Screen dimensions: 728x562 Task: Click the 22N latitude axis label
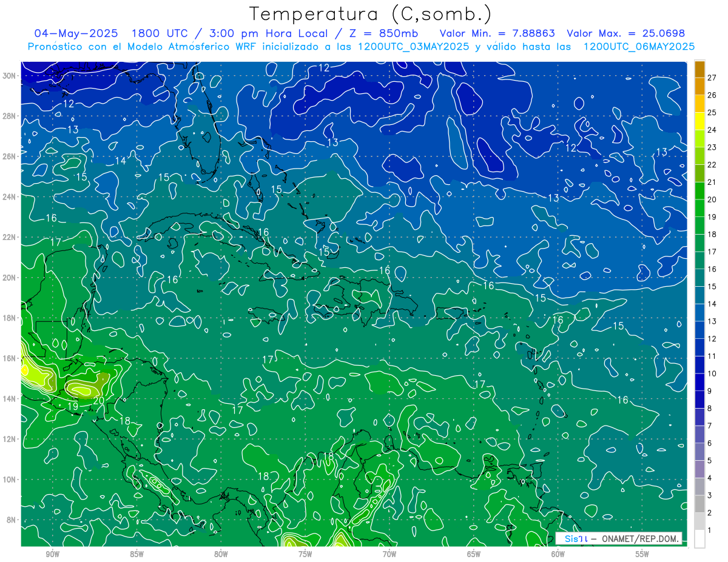(10, 237)
